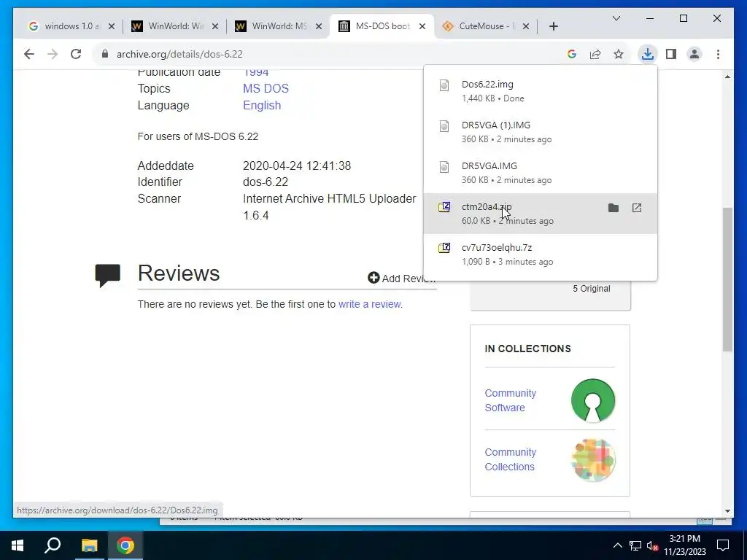The image size is (747, 560).
Task: Click the DR5VGA.IMG file icon
Action: pyautogui.click(x=444, y=167)
